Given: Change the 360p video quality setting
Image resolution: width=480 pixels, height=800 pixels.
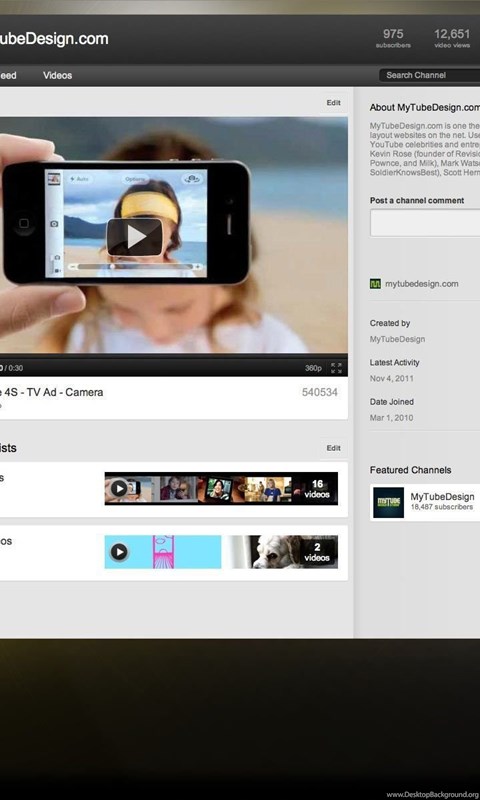Looking at the screenshot, I should (313, 368).
